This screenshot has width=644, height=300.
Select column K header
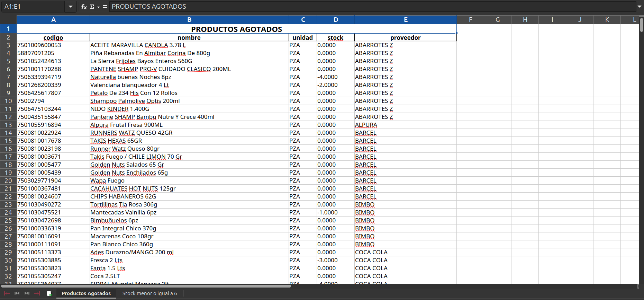[x=607, y=20]
